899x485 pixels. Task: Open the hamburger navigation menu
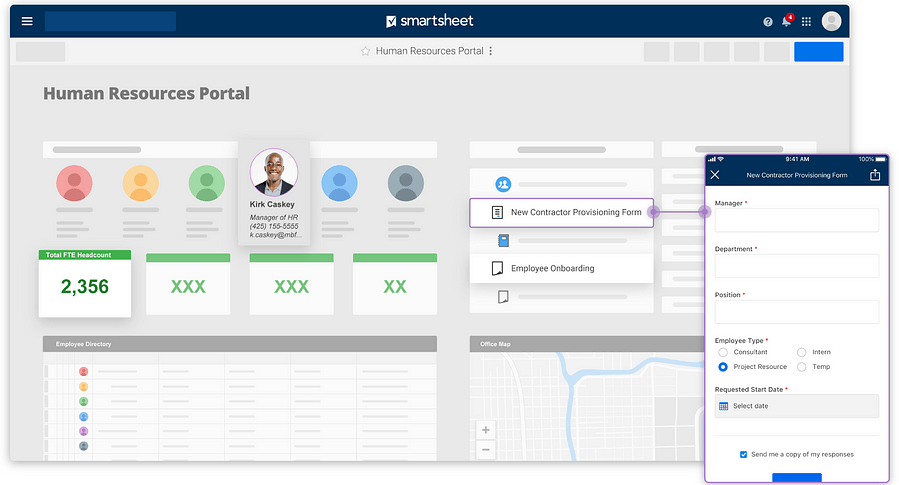click(27, 21)
